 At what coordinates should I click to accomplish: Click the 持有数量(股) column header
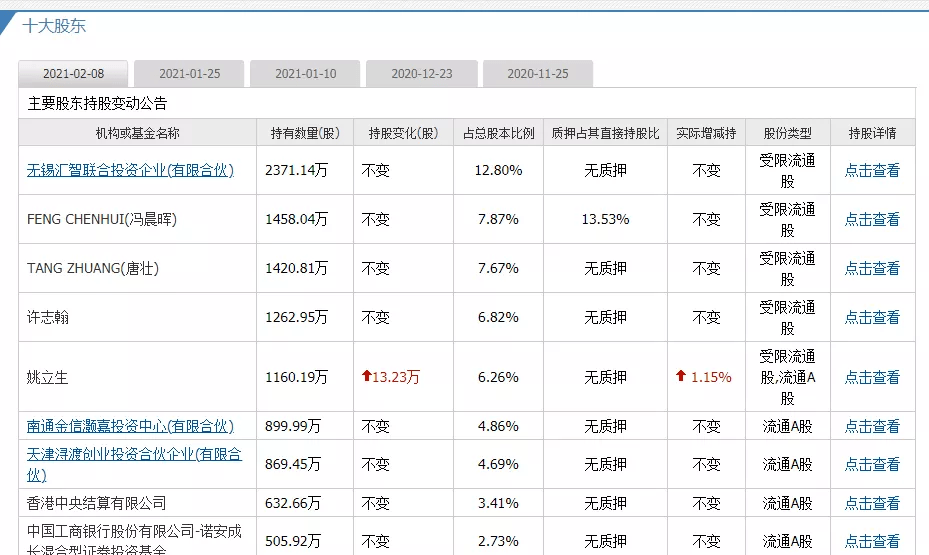click(x=305, y=133)
